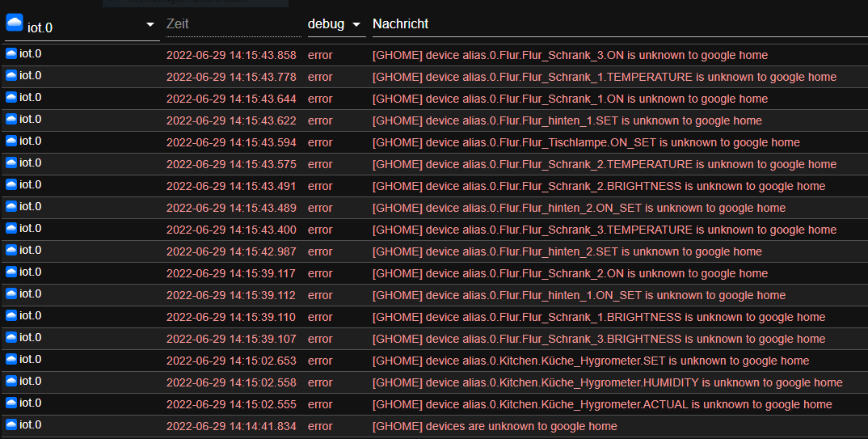This screenshot has height=439, width=868.
Task: Click iot icon in the 14:14:41.834 row
Action: (11, 424)
